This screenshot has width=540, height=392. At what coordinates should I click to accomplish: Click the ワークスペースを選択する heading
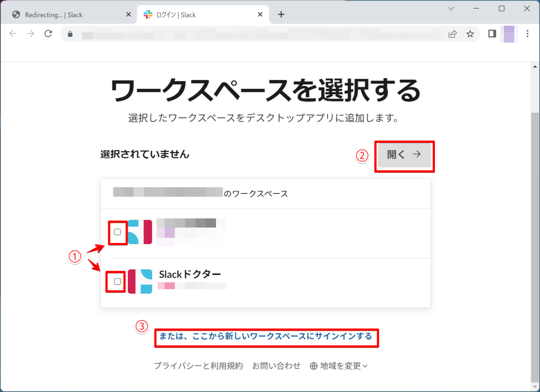pyautogui.click(x=266, y=89)
